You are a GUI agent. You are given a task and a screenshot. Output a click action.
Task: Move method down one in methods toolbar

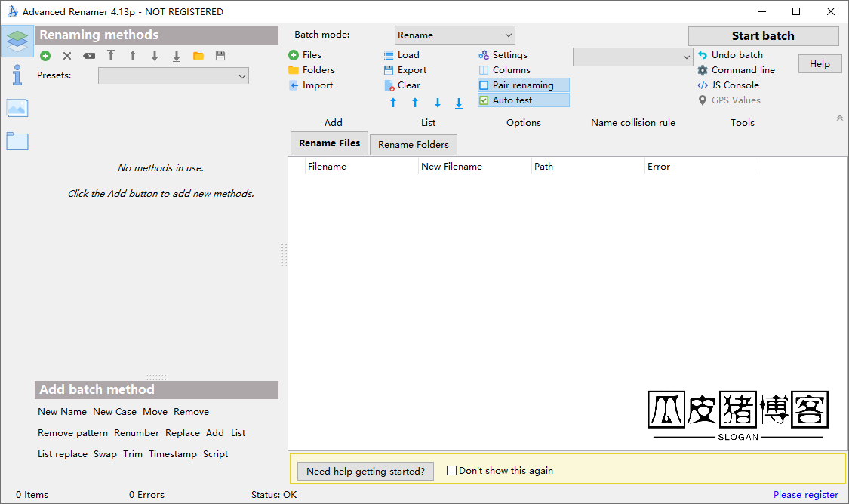155,56
